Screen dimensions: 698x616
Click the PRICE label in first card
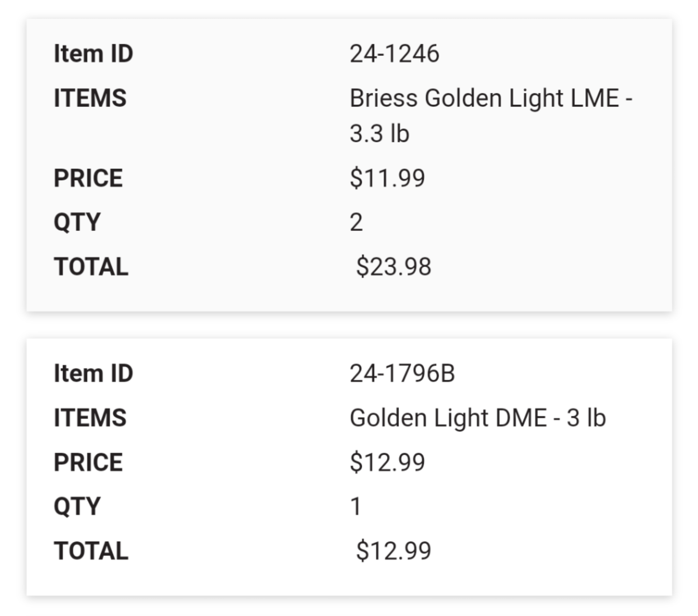tap(88, 178)
